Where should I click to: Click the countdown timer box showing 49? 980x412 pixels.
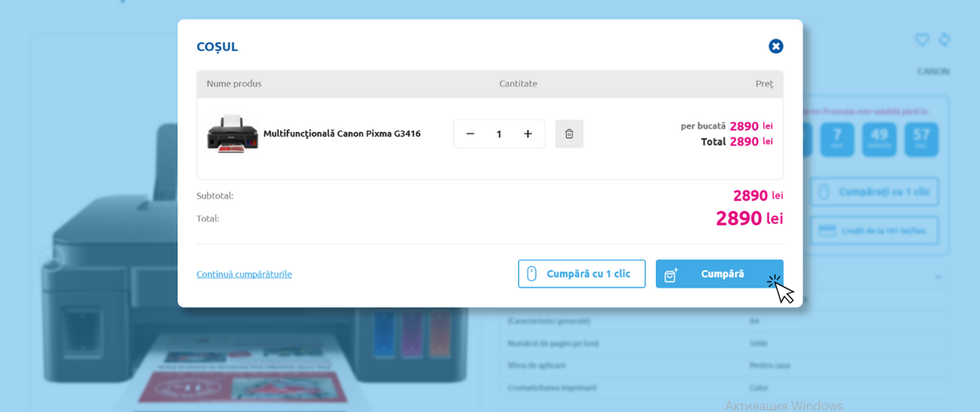coord(879,139)
